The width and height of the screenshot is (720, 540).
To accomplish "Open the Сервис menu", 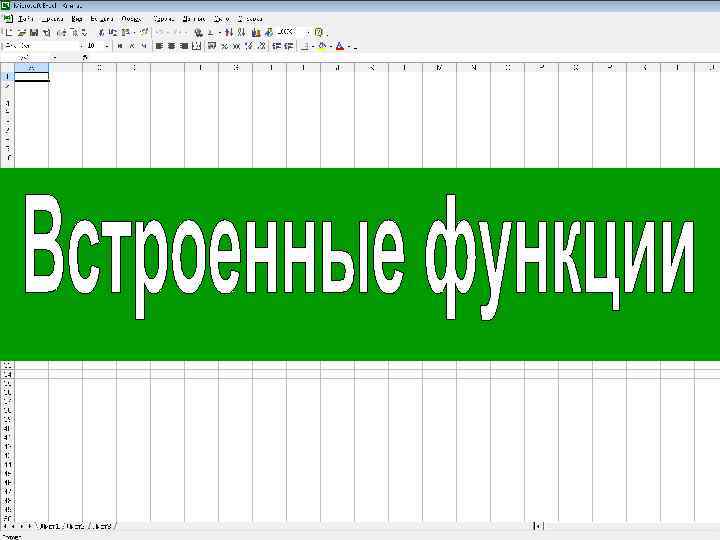I will [x=163, y=19].
